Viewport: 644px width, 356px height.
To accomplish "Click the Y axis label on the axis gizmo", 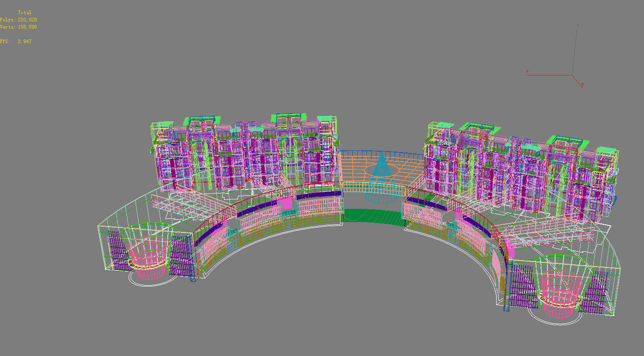I will click(582, 84).
